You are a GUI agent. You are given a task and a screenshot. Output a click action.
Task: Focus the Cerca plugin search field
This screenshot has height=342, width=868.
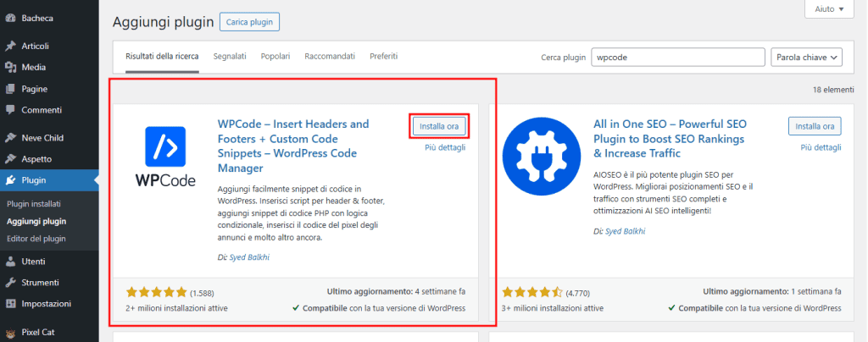click(679, 57)
